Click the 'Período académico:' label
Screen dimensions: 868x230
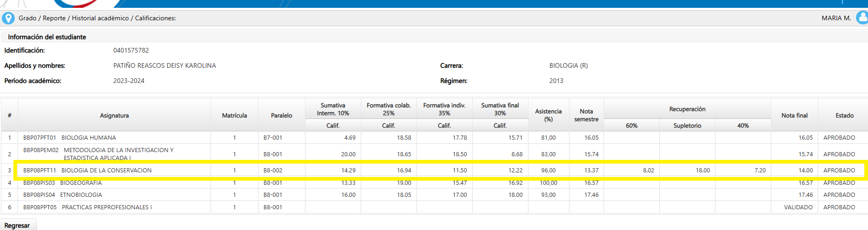click(x=33, y=81)
